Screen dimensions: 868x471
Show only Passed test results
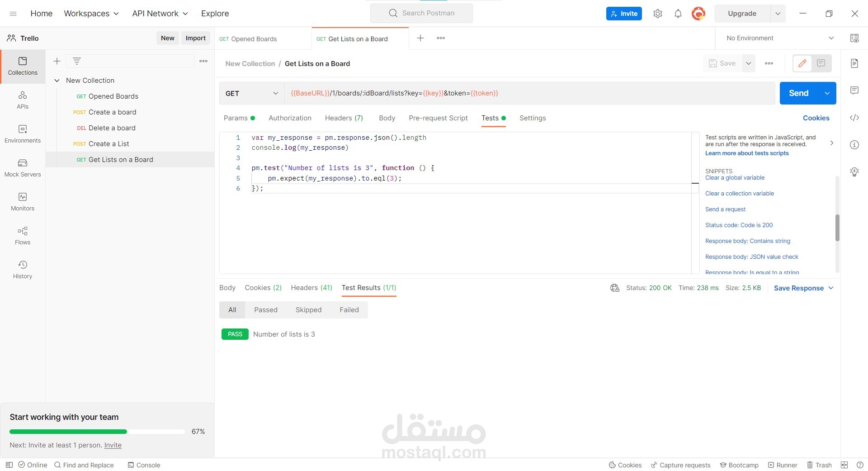(x=265, y=310)
